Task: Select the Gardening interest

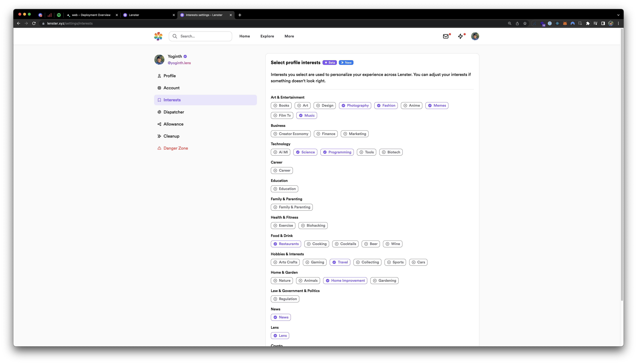Action: pos(384,280)
